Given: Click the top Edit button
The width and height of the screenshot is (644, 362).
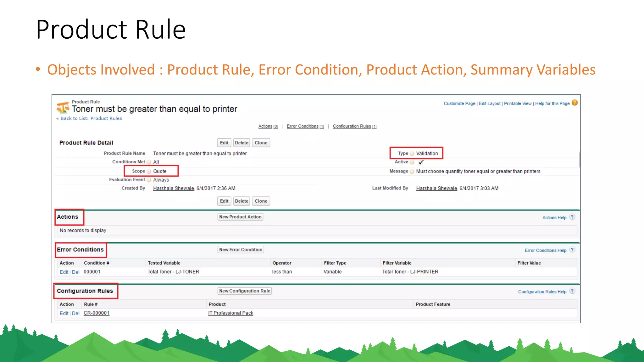Looking at the screenshot, I should tap(224, 143).
